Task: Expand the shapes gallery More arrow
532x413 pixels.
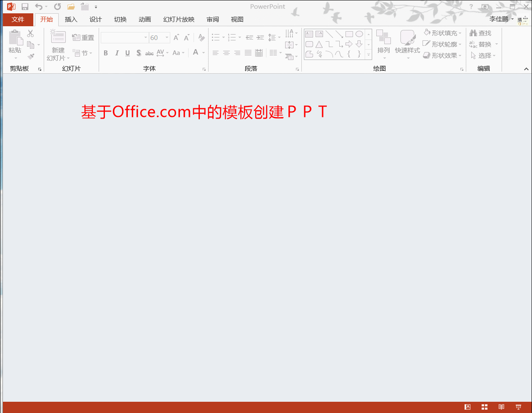Action: click(368, 55)
